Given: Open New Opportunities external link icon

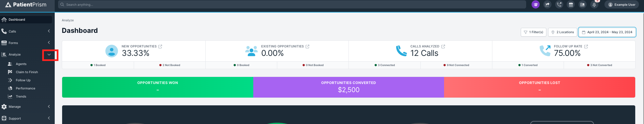Looking at the screenshot, I should pos(160,46).
